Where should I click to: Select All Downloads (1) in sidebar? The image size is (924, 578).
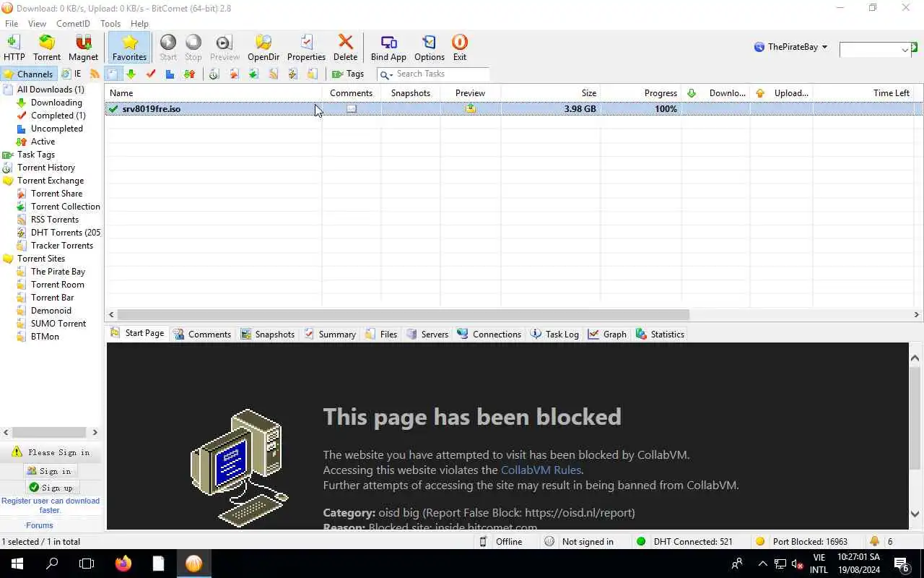pyautogui.click(x=51, y=90)
